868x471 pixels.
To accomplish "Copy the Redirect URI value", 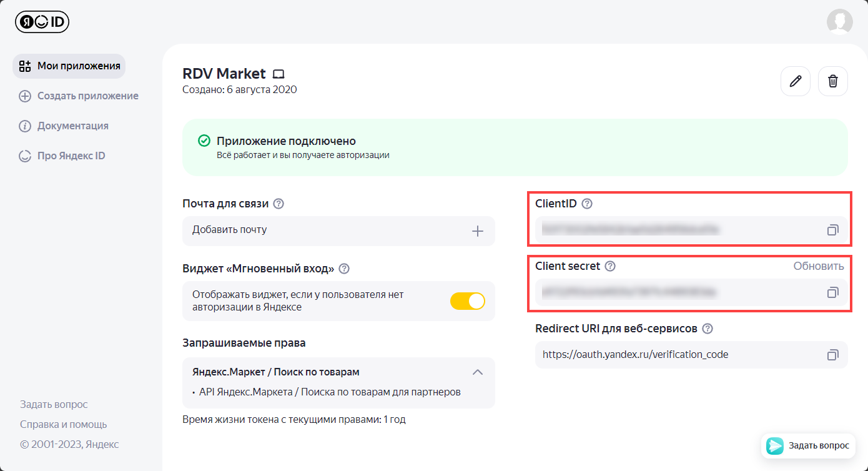I will (x=832, y=355).
